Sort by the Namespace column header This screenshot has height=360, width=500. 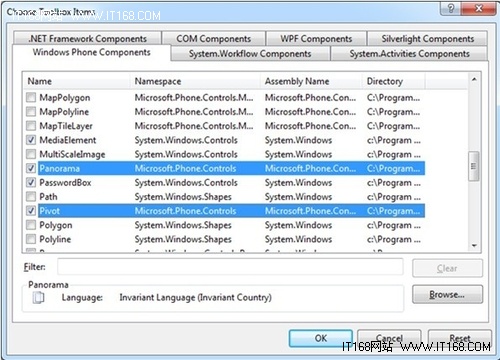pos(195,81)
